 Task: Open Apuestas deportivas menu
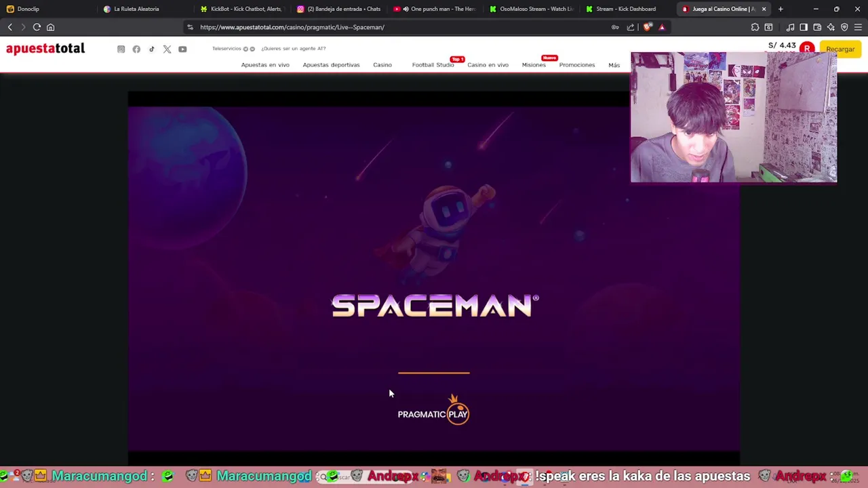331,65
